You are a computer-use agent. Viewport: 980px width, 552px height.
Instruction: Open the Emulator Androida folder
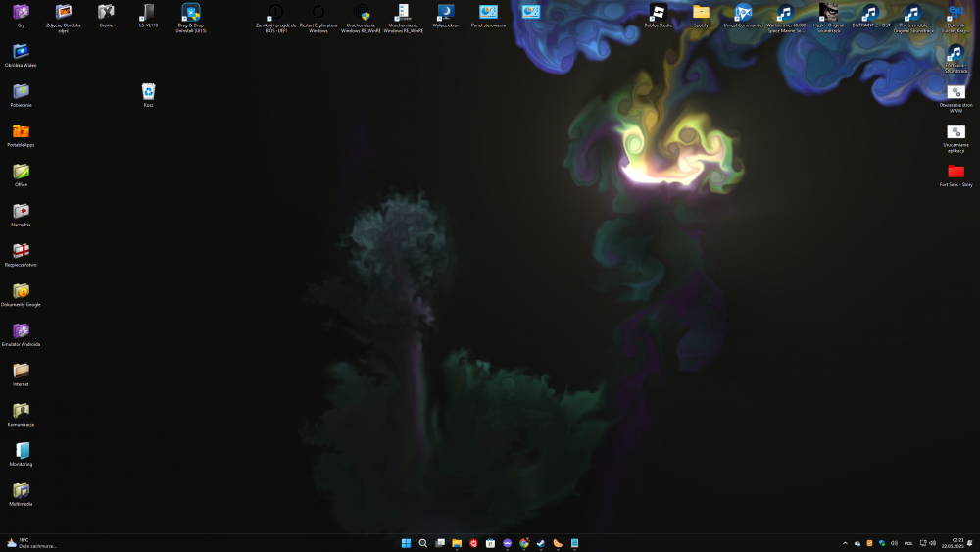coord(21,331)
